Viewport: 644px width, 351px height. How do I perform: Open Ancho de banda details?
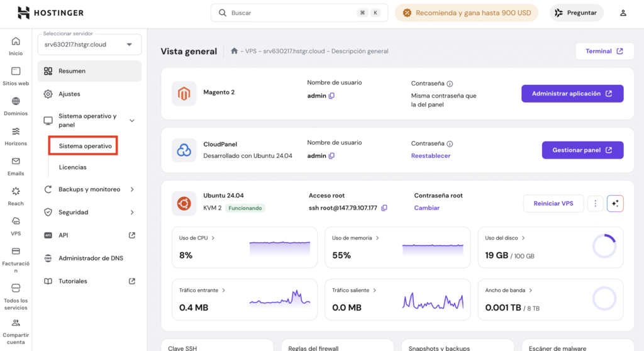[508, 290]
